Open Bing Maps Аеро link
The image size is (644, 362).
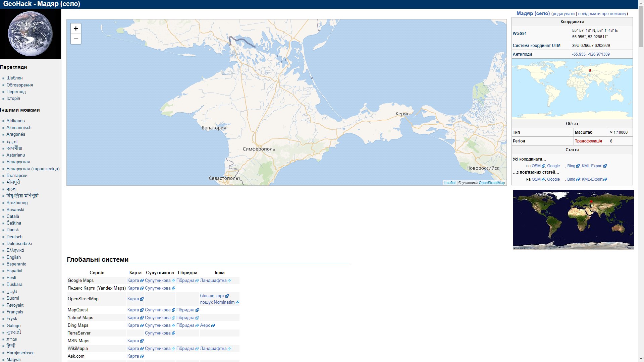click(205, 325)
